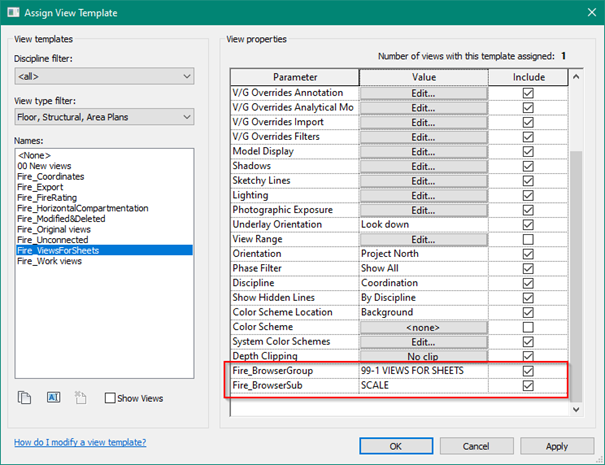Edit V/G Overrides Filters
Screen dimensions: 605x465
[423, 137]
